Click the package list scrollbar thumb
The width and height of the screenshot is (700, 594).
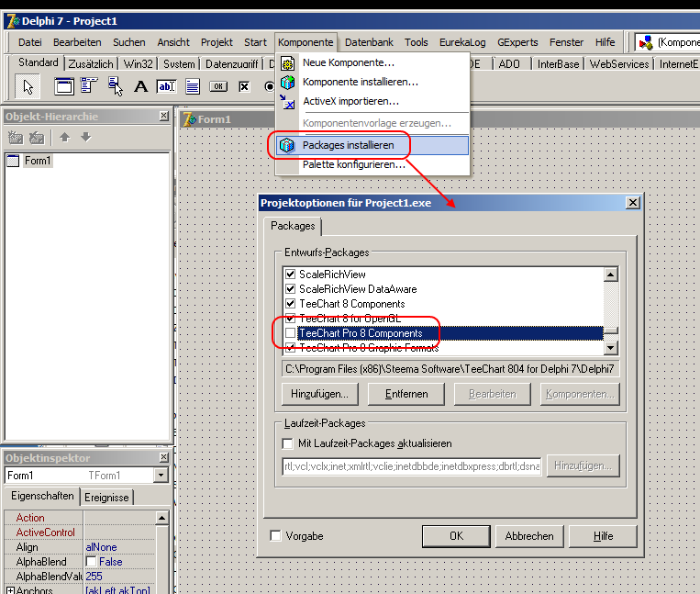point(611,331)
